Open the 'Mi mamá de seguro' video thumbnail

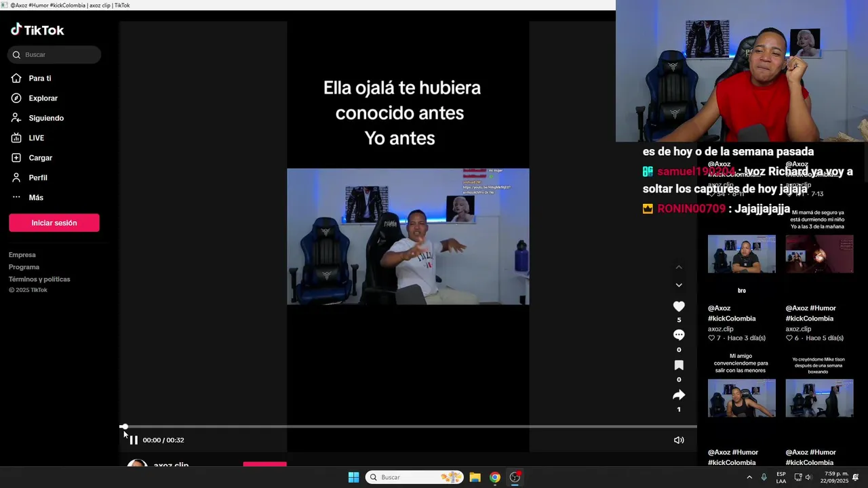(819, 254)
